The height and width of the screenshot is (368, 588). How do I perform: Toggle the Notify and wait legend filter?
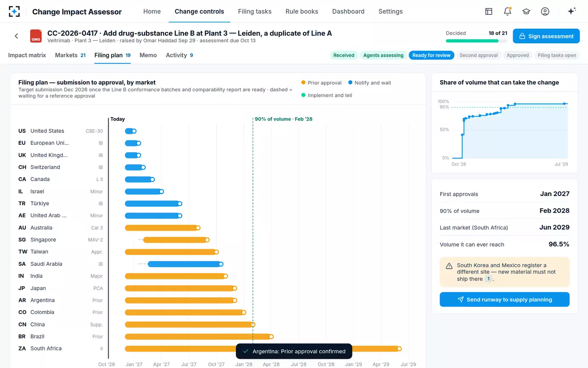click(370, 83)
